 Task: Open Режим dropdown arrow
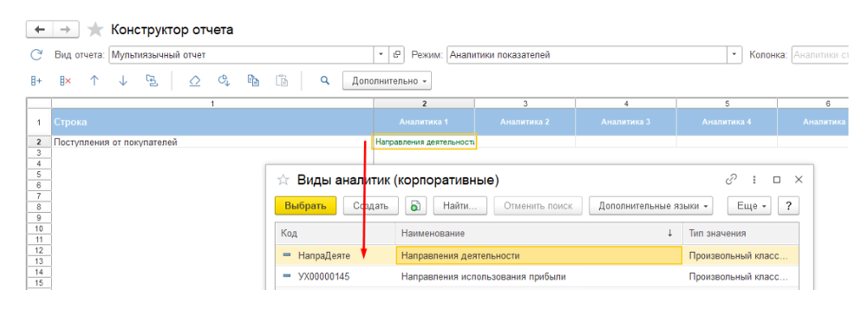coord(735,55)
